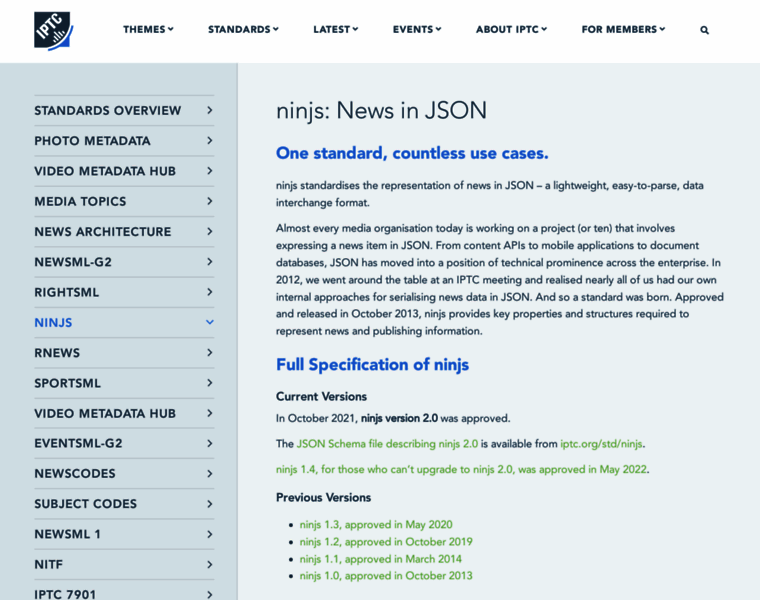This screenshot has width=760, height=600.
Task: Open JSON Schema file describing ninjs 2.0
Action: 387,444
